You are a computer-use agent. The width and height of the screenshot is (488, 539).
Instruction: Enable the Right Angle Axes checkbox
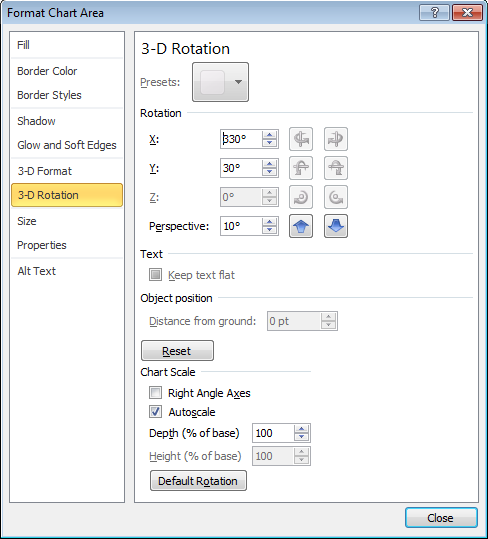pyautogui.click(x=155, y=393)
